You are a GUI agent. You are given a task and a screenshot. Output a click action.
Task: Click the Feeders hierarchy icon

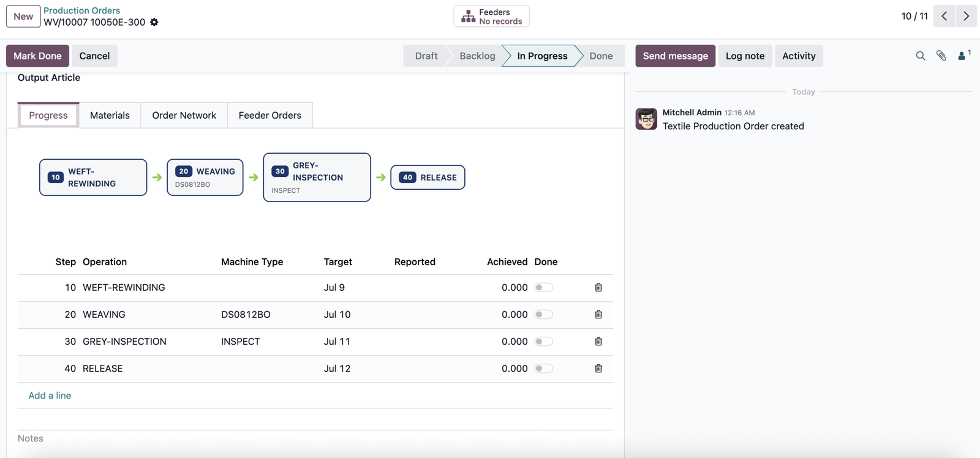coord(469,17)
